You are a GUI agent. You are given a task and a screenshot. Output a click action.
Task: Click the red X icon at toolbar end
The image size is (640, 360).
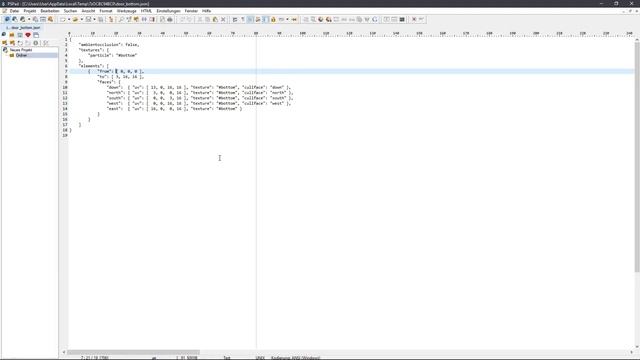click(414, 19)
